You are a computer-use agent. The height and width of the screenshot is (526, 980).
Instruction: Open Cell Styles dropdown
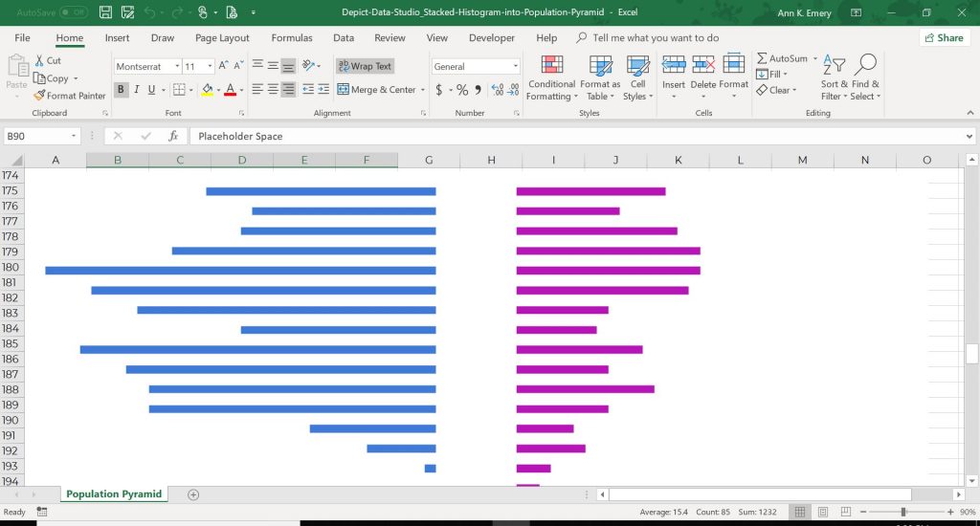click(637, 77)
